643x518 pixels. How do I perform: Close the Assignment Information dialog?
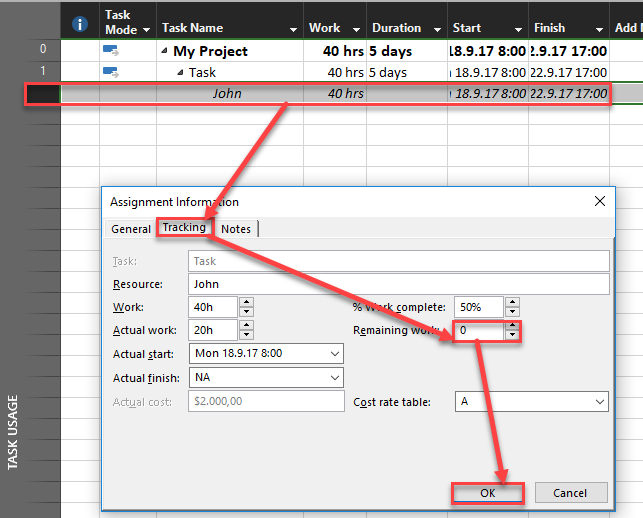[600, 201]
